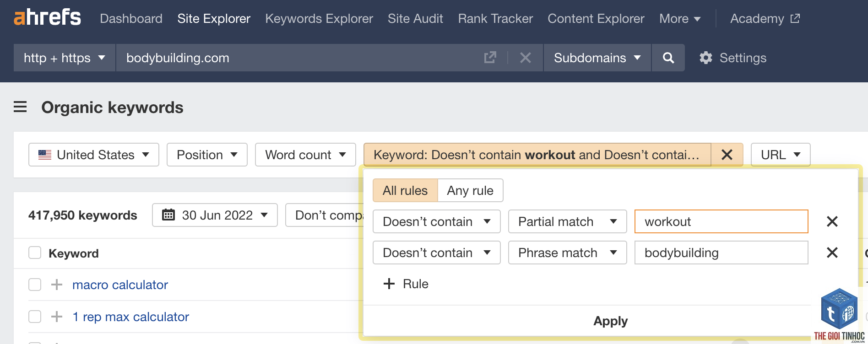This screenshot has height=344, width=868.
Task: Select the Any rule option
Action: coord(470,190)
